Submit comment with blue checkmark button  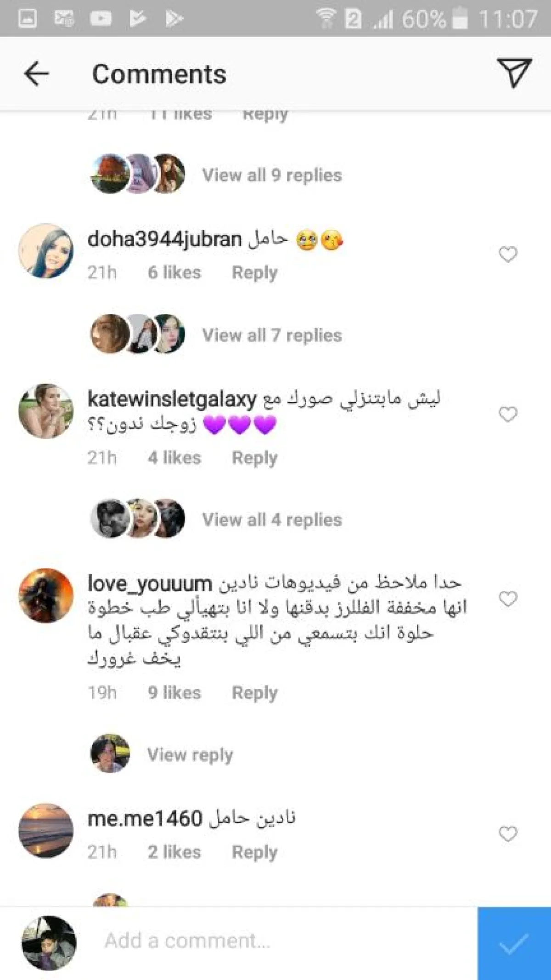pyautogui.click(x=514, y=943)
